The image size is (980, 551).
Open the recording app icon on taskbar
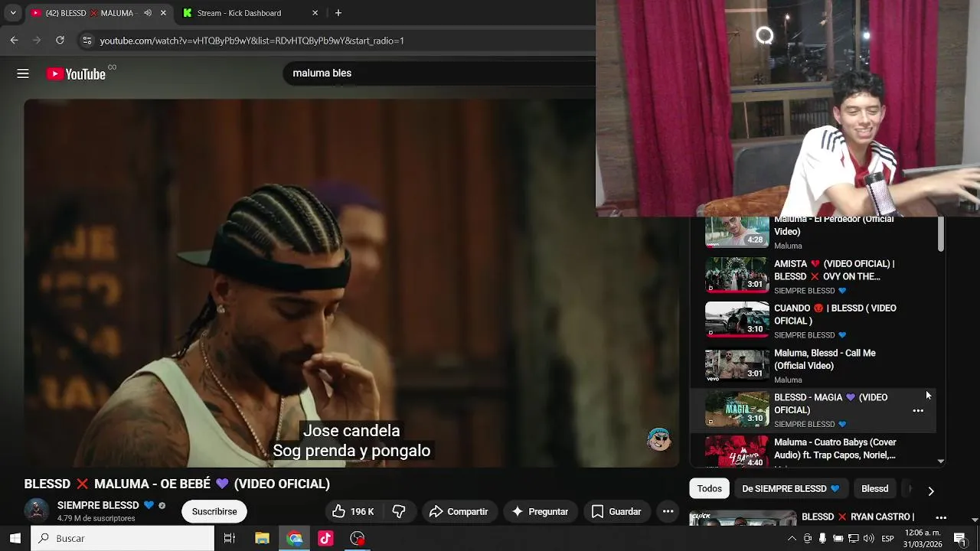pyautogui.click(x=358, y=539)
